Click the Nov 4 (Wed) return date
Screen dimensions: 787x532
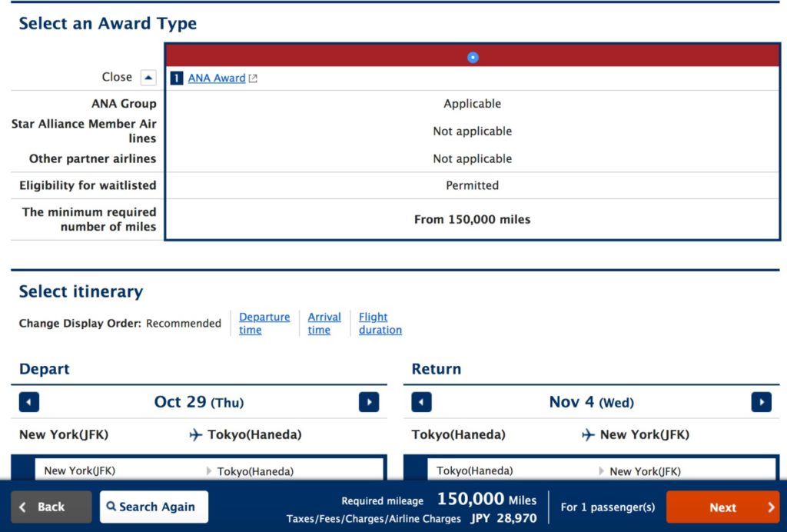click(x=591, y=402)
